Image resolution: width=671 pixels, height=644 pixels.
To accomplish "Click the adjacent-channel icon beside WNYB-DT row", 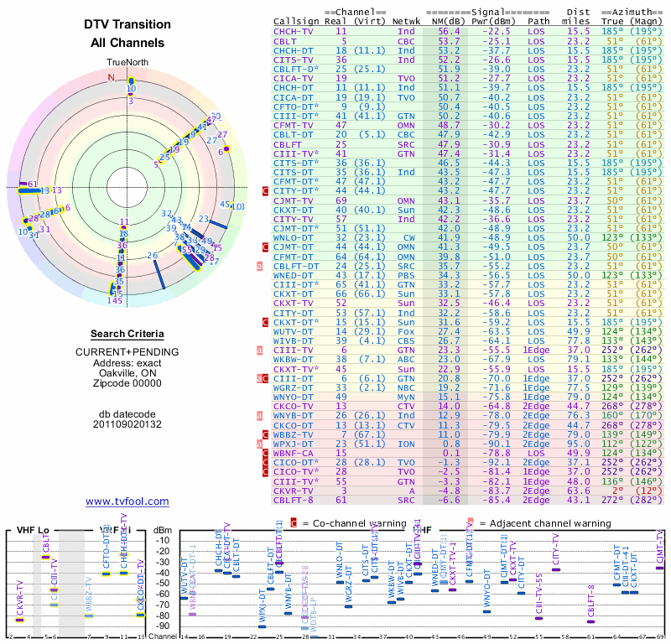I will coord(259,416).
